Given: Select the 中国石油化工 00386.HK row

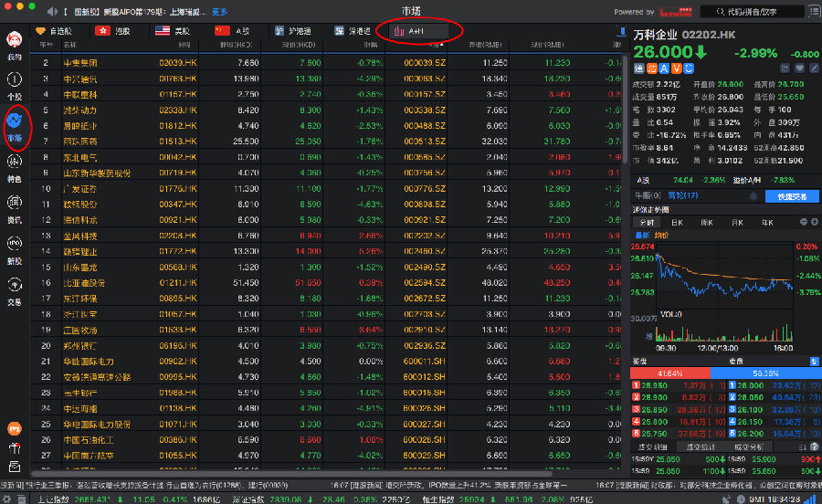Looking at the screenshot, I should click(x=327, y=439).
